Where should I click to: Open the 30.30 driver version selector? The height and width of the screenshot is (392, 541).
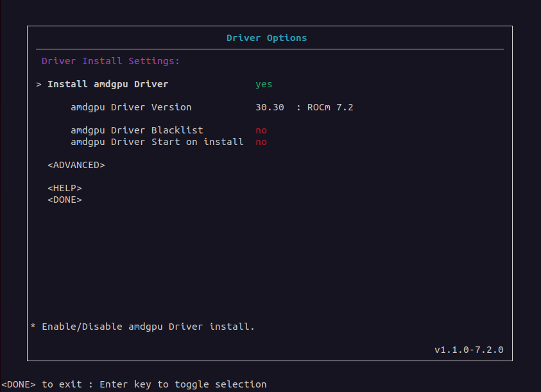(270, 107)
